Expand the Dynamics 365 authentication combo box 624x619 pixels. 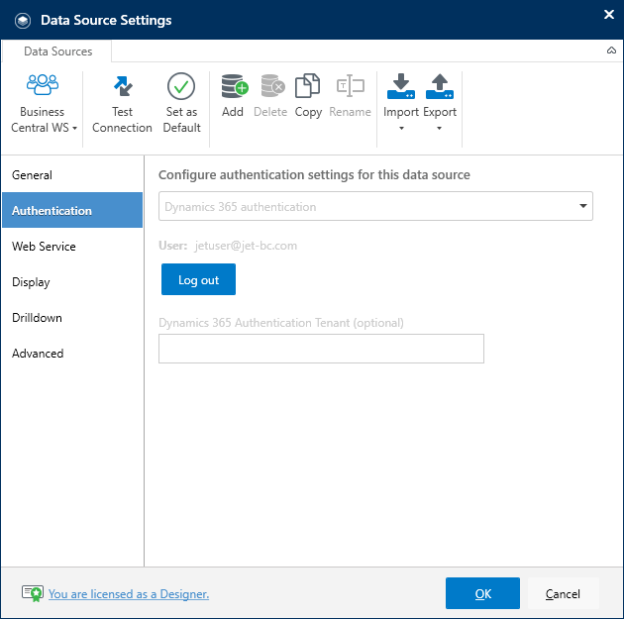point(376,206)
